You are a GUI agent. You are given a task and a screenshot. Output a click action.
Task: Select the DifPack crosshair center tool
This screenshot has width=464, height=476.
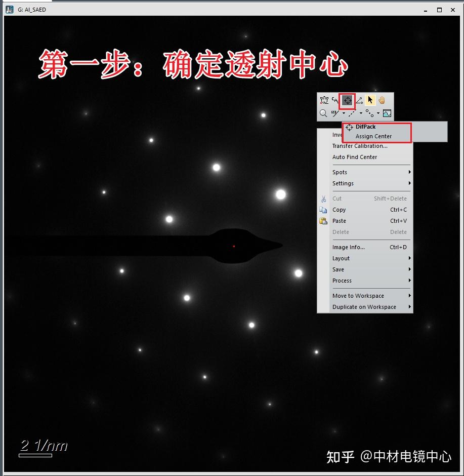(347, 100)
